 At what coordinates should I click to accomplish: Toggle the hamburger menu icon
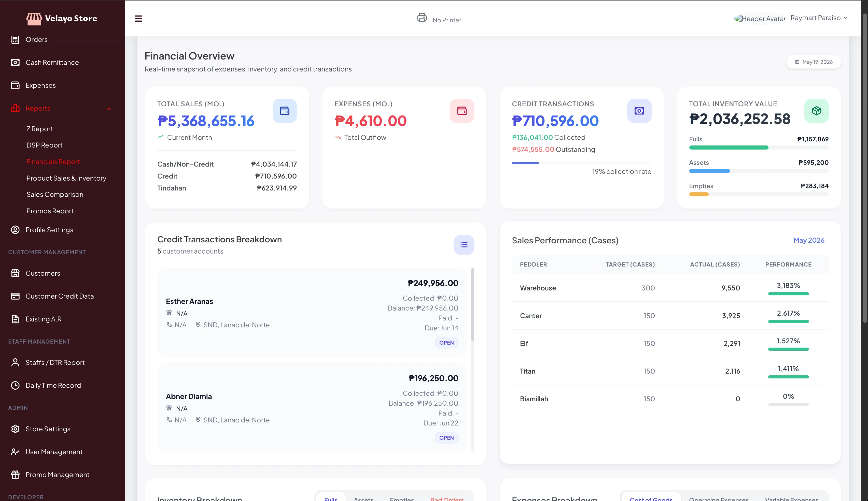pos(138,19)
